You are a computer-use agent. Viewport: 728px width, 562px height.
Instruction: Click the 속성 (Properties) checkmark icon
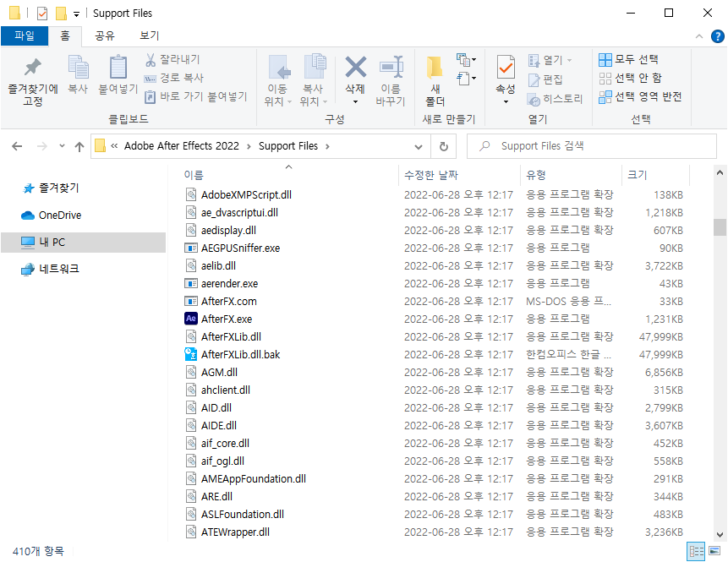coord(506,68)
